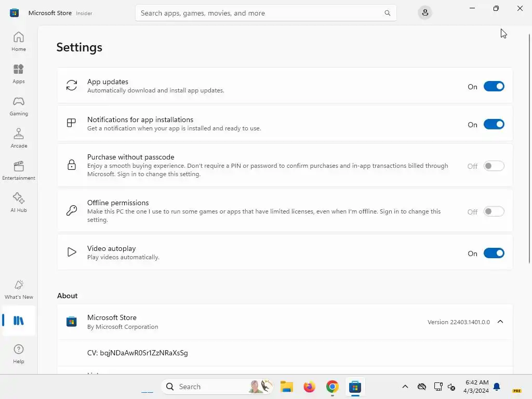Show hidden icons in system tray
The height and width of the screenshot is (399, 532).
pos(405,387)
